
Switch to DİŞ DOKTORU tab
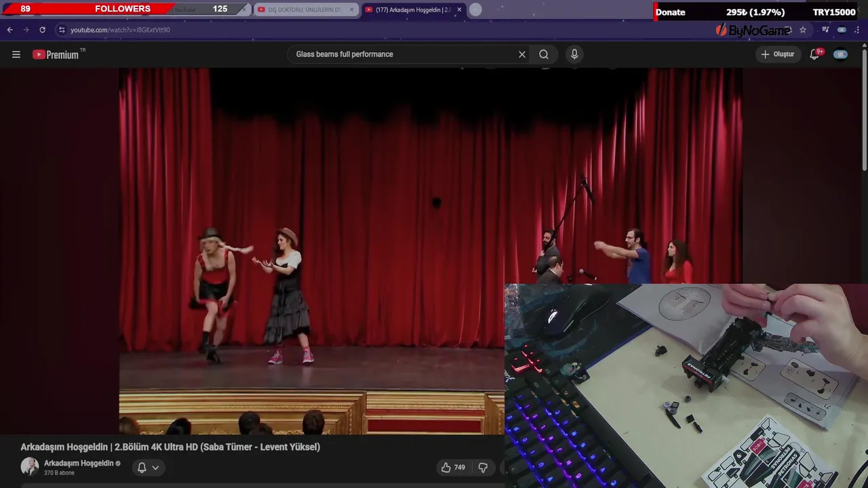click(x=304, y=9)
